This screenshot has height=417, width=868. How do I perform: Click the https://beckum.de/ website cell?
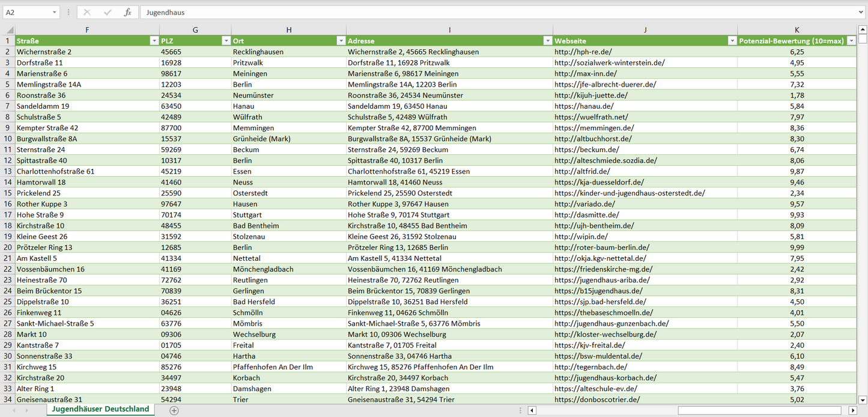click(645, 150)
